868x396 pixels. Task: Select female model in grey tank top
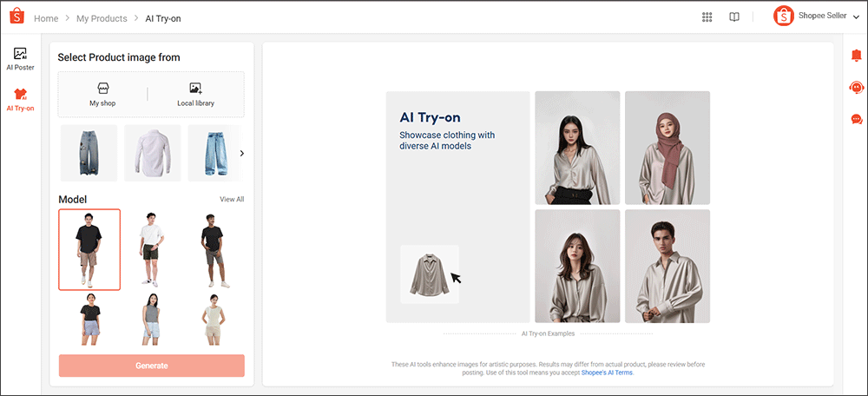point(152,320)
